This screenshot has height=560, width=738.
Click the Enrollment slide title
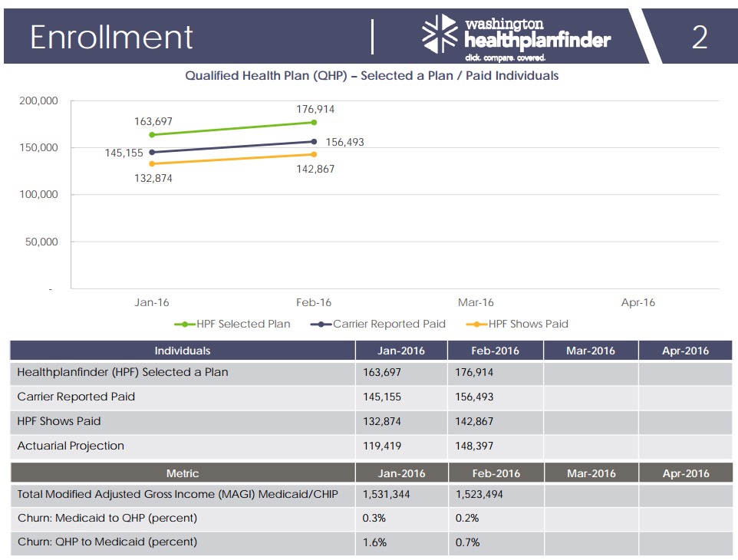coord(111,37)
